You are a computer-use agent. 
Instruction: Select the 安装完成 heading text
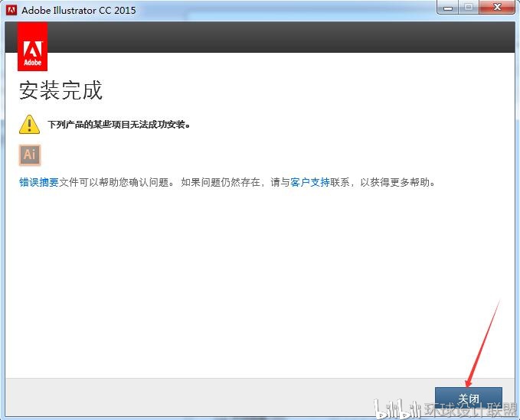[x=61, y=90]
